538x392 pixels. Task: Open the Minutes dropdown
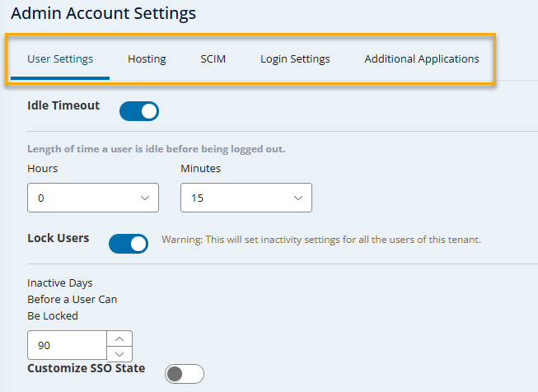point(246,198)
